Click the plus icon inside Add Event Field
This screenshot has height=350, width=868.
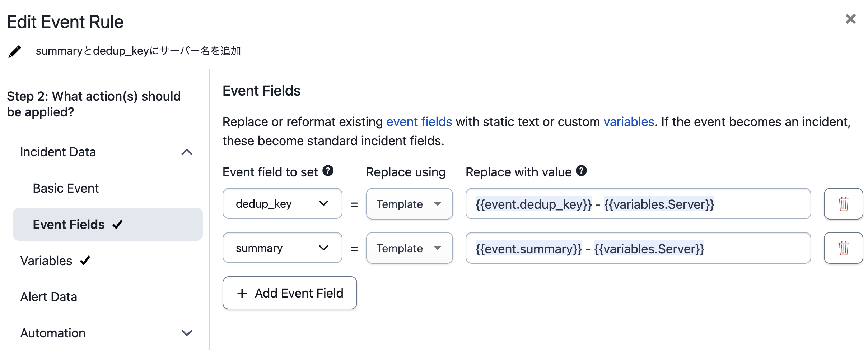(242, 293)
